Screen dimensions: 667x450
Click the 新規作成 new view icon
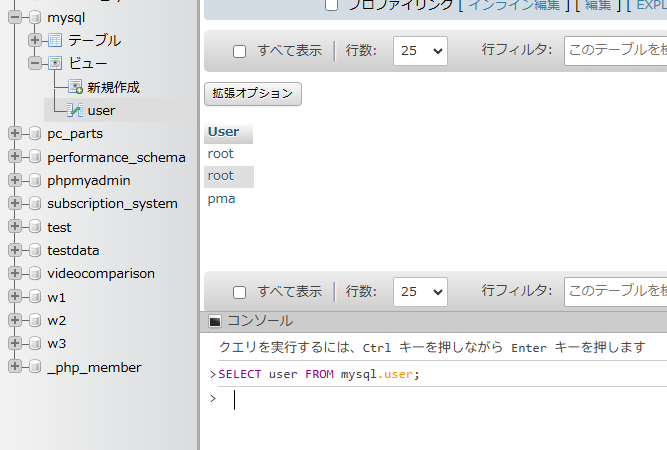[x=75, y=87]
